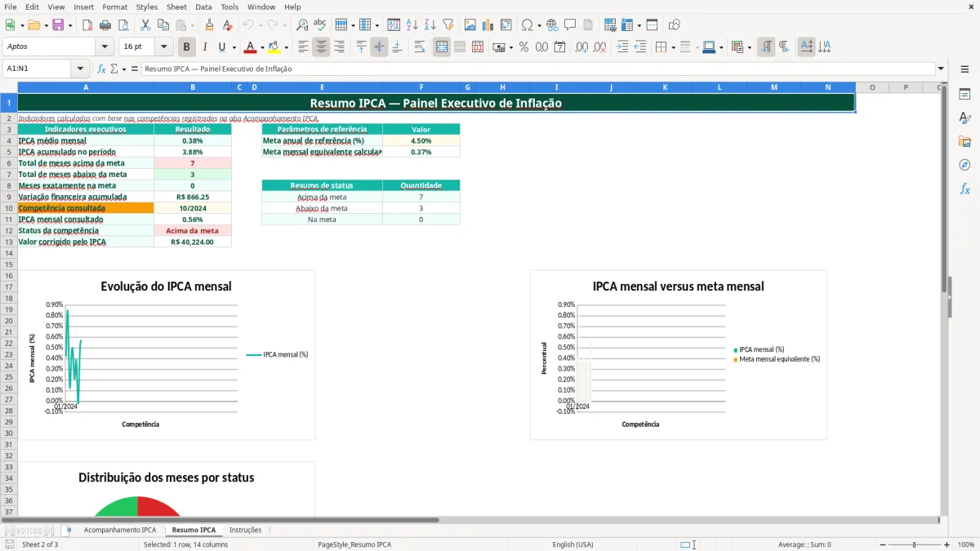The image size is (980, 551).
Task: Toggle Italic formatting
Action: (204, 47)
